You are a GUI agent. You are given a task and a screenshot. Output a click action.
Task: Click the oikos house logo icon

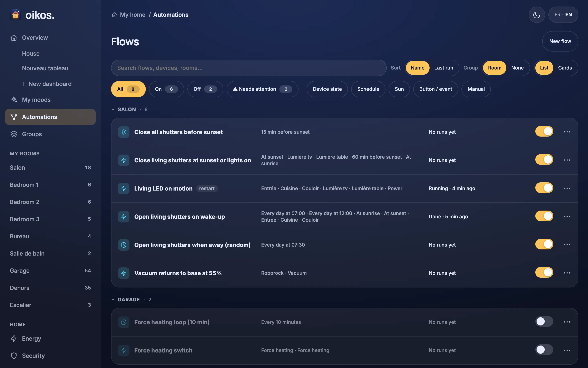coord(15,15)
